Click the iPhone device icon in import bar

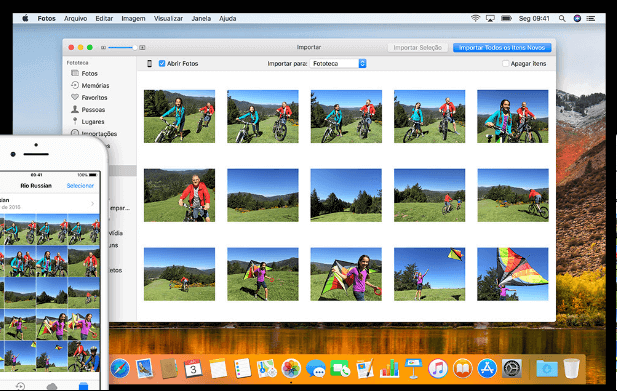(x=150, y=63)
